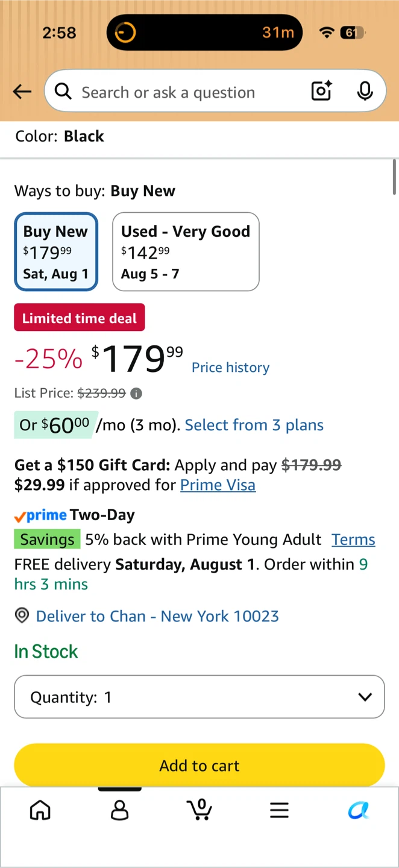Tap the back arrow icon

coord(22,92)
